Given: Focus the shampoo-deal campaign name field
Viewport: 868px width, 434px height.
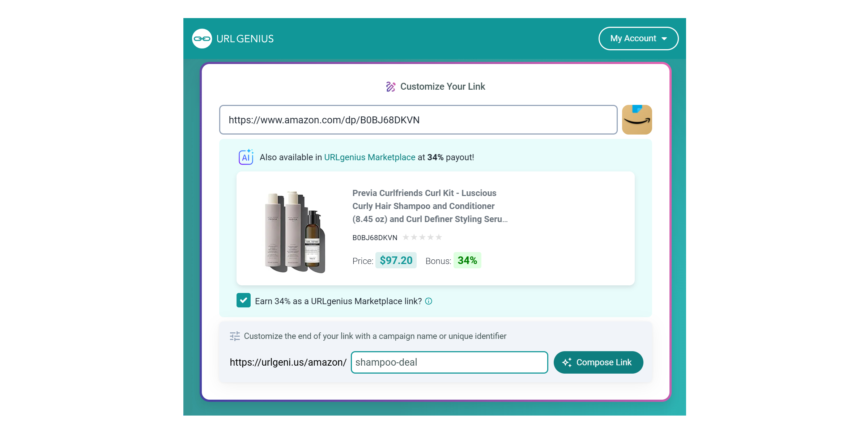Looking at the screenshot, I should (449, 362).
